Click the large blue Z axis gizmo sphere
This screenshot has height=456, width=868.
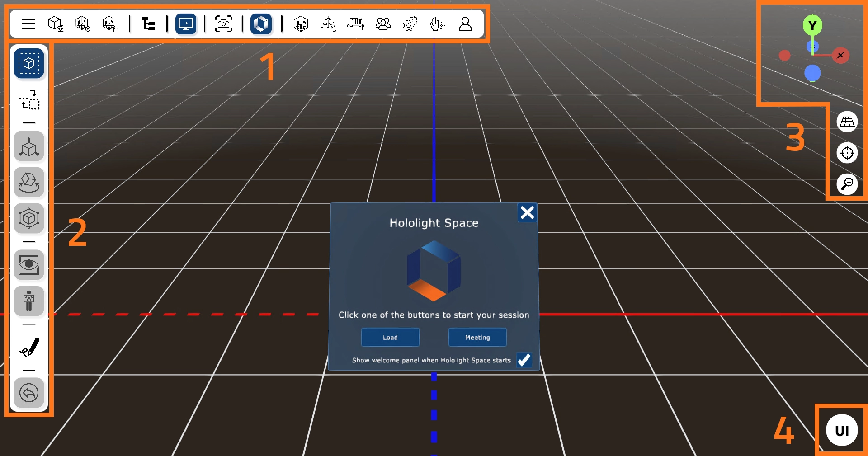(812, 73)
